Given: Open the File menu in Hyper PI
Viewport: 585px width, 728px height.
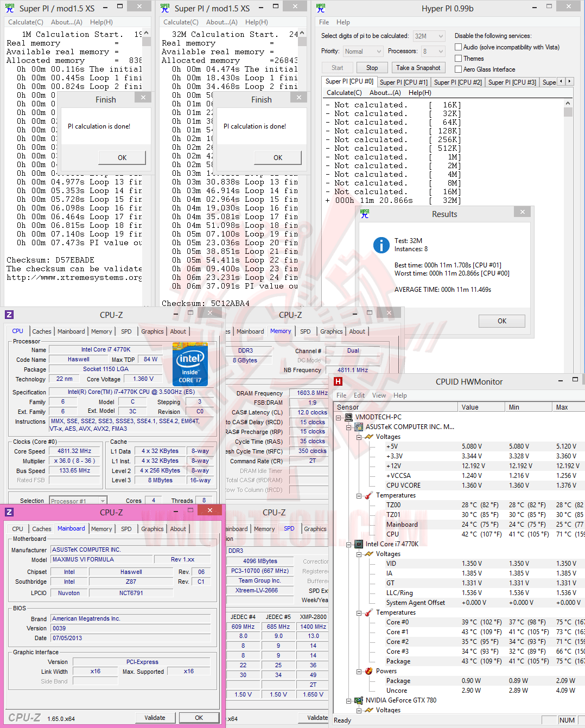Looking at the screenshot, I should pos(324,22).
